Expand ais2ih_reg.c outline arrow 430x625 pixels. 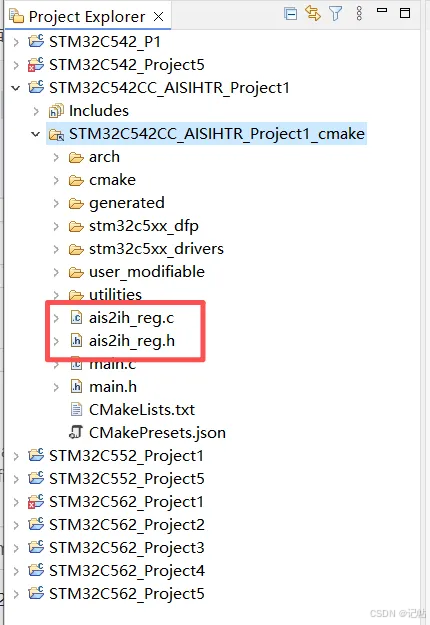pos(56,318)
